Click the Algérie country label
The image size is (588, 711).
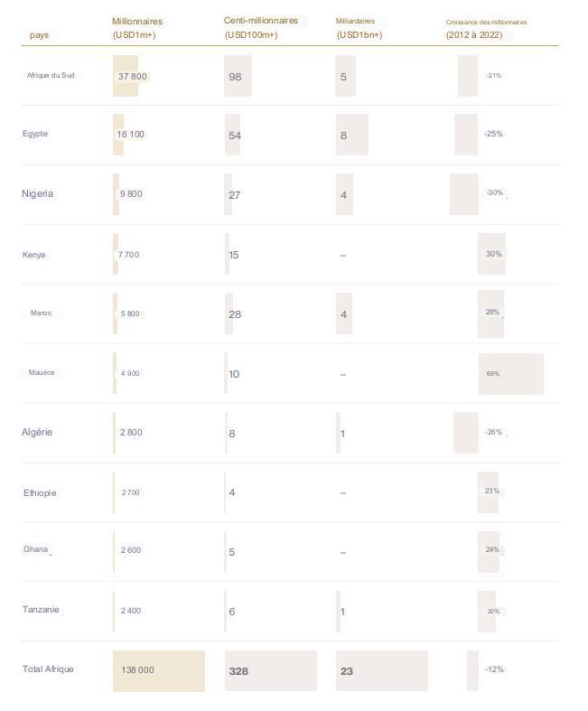point(37,432)
